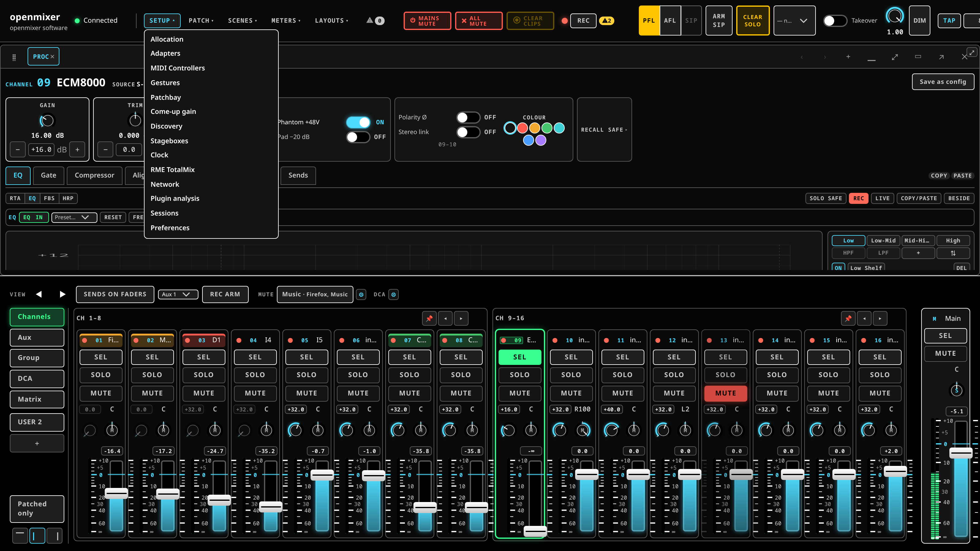Toggle Stereo link switch
This screenshot has height=551, width=980.
pos(468,132)
